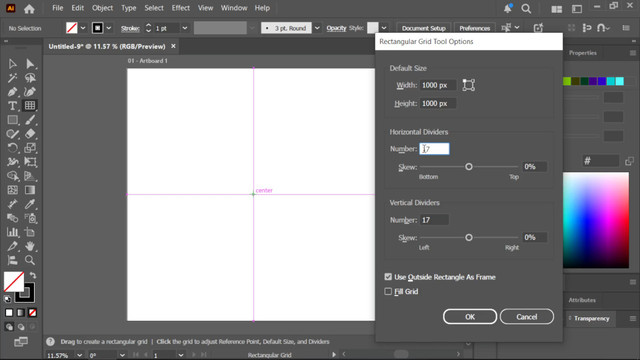The image size is (640, 360).
Task: Open the stroke weight dropdown
Action: click(x=184, y=28)
